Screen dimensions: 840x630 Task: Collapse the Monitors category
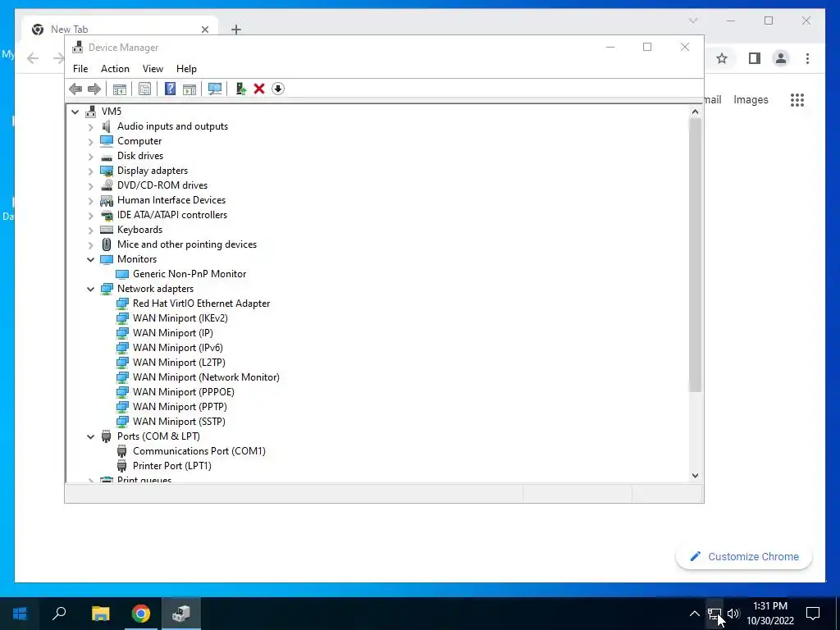[90, 259]
